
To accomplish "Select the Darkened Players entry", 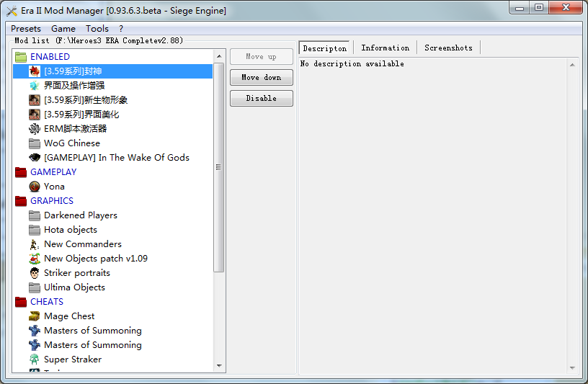I will pos(81,215).
